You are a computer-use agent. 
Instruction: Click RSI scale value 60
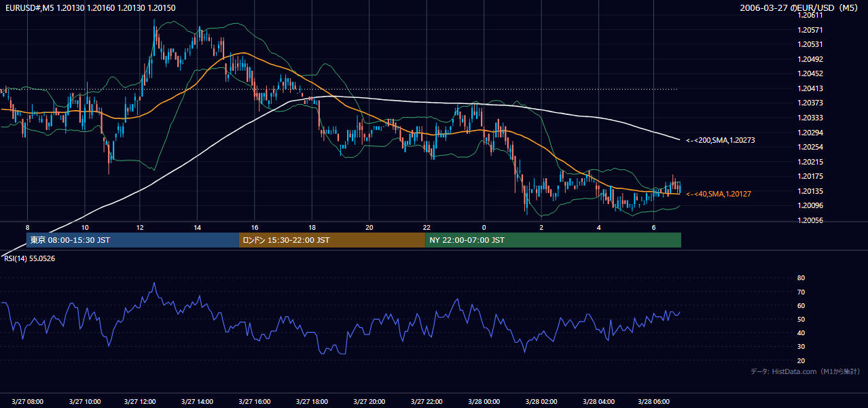801,305
